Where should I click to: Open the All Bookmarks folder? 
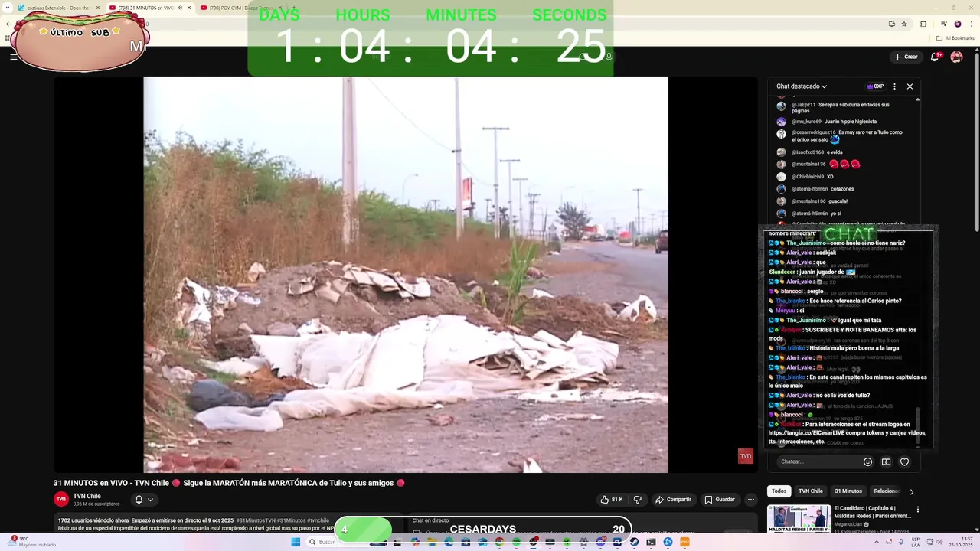click(956, 37)
